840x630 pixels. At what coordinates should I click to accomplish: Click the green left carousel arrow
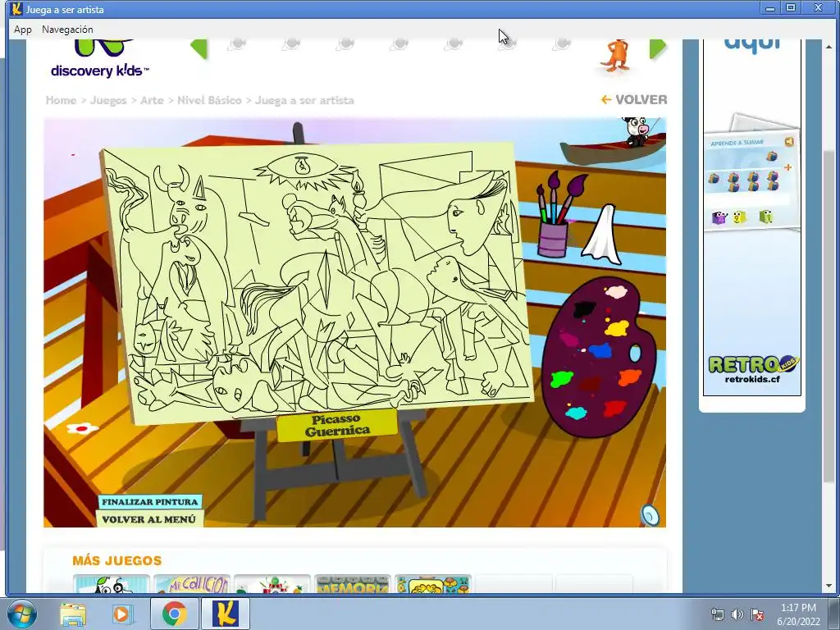[x=199, y=48]
